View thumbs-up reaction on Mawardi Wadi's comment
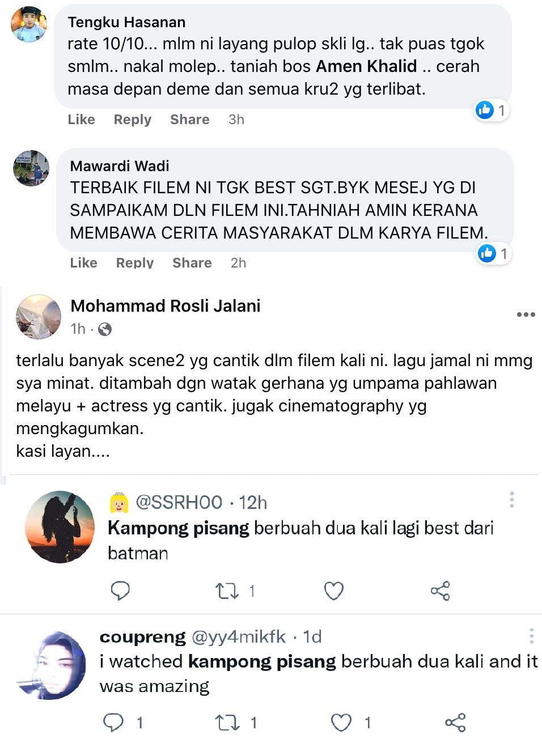This screenshot has width=542, height=756. coord(494,253)
